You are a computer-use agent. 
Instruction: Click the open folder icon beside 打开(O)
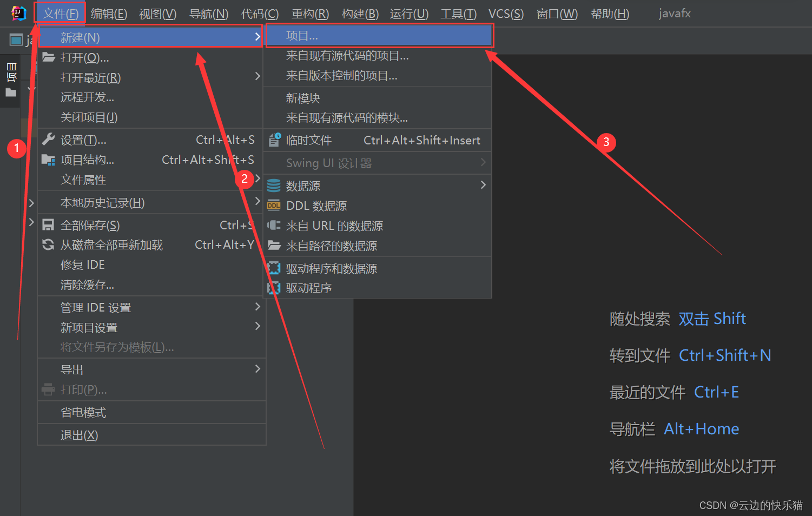(x=49, y=57)
